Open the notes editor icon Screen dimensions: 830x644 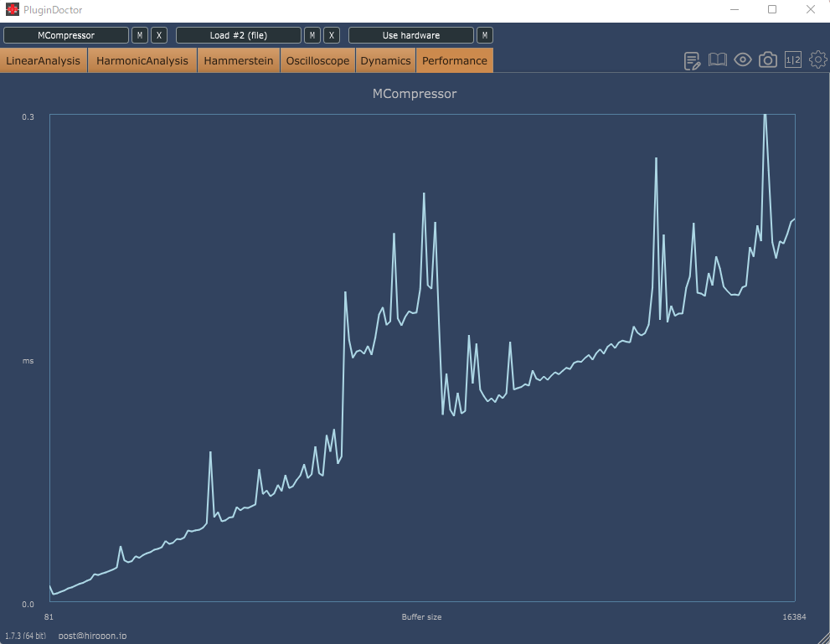692,61
